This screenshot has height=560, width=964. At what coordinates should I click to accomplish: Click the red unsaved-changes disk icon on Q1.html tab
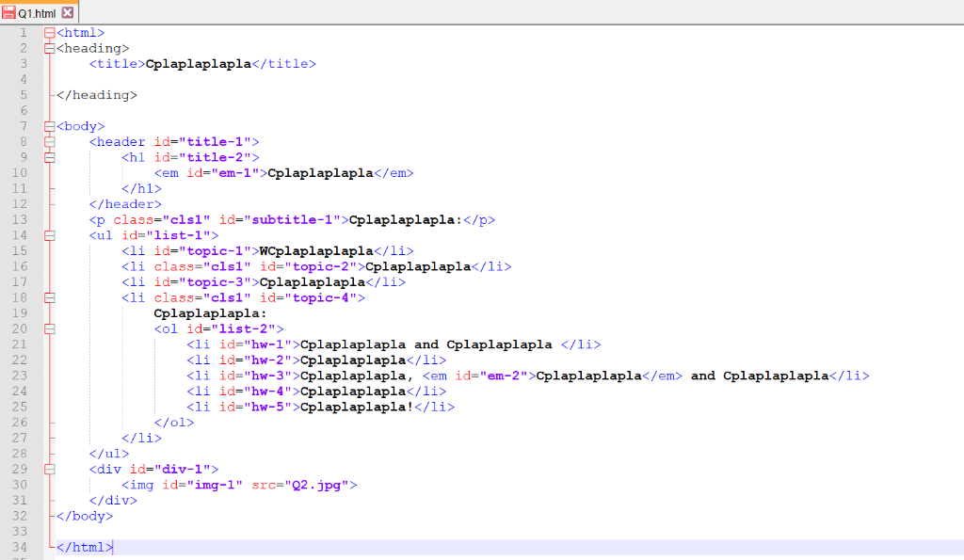pos(9,14)
